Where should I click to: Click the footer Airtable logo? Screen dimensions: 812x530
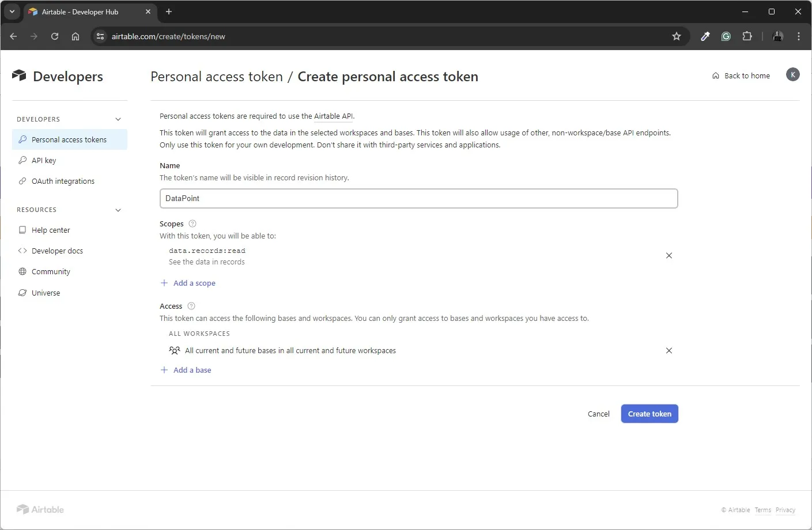pos(40,509)
